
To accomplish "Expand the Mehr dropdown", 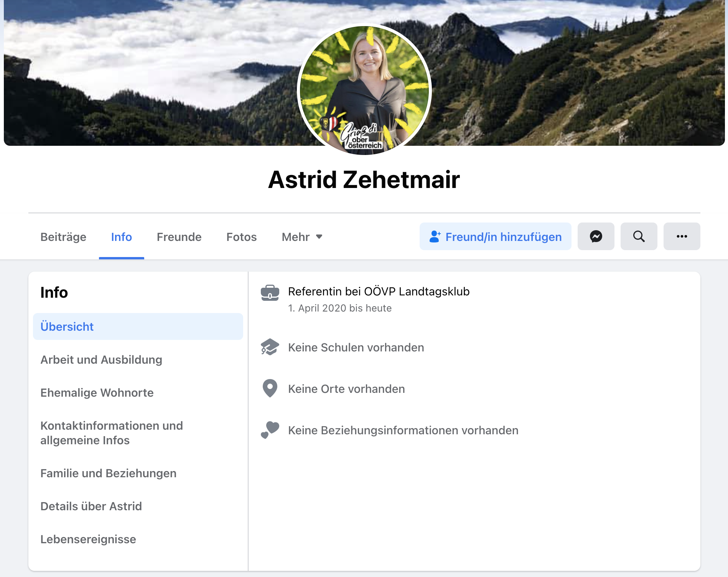I will (x=302, y=237).
